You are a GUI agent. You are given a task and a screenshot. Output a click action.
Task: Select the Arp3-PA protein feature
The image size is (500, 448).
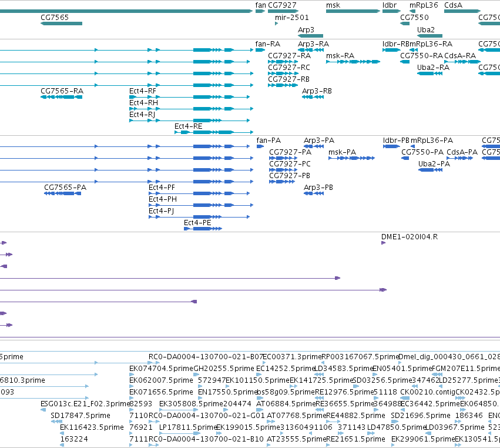(314, 146)
